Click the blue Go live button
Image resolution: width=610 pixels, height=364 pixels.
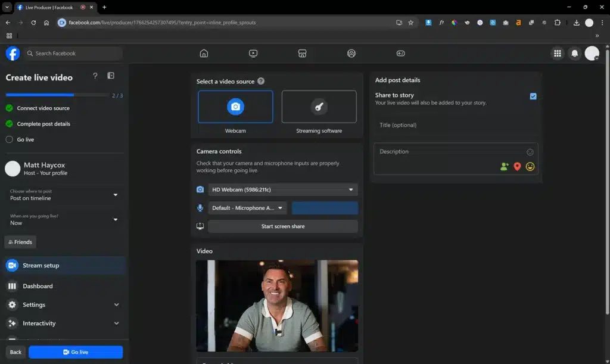point(76,352)
